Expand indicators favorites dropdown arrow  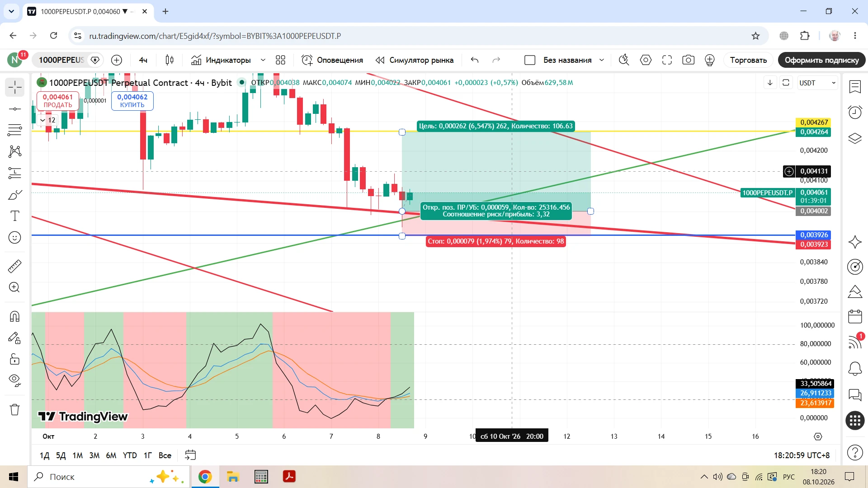click(263, 60)
